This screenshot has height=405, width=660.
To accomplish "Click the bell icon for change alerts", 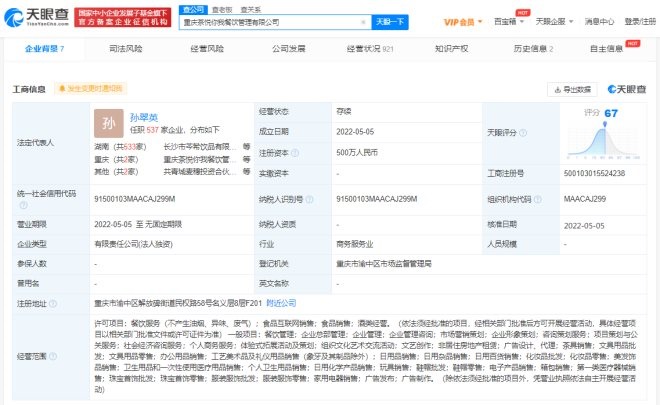I will coord(61,89).
